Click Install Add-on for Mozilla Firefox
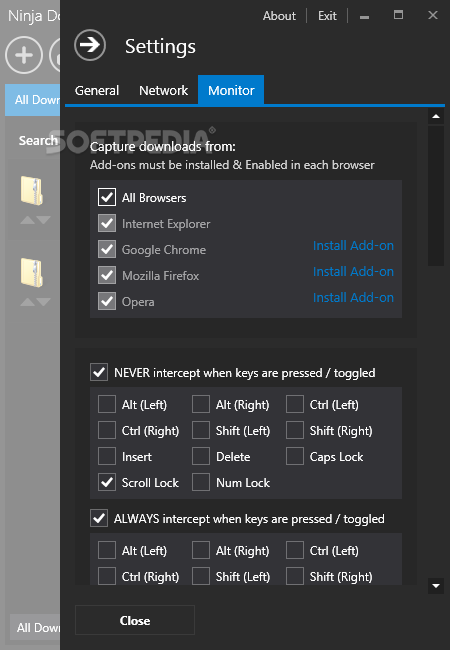The height and width of the screenshot is (650, 450). pyautogui.click(x=353, y=272)
